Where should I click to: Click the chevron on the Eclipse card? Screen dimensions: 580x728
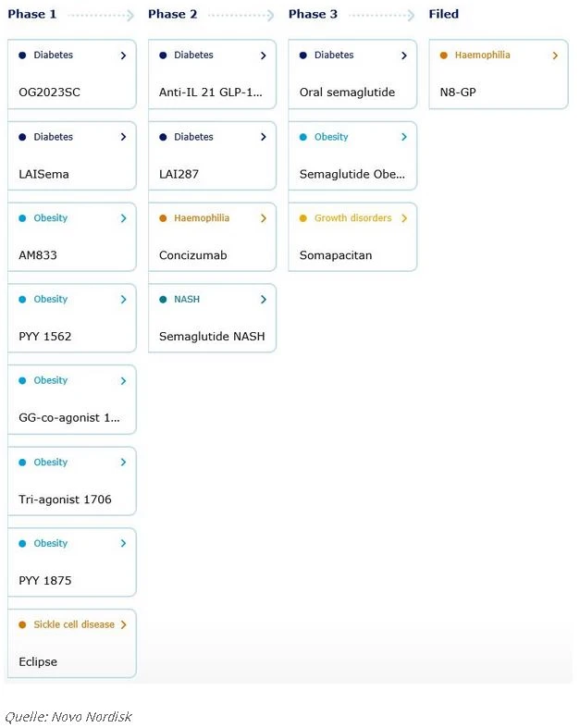(123, 624)
